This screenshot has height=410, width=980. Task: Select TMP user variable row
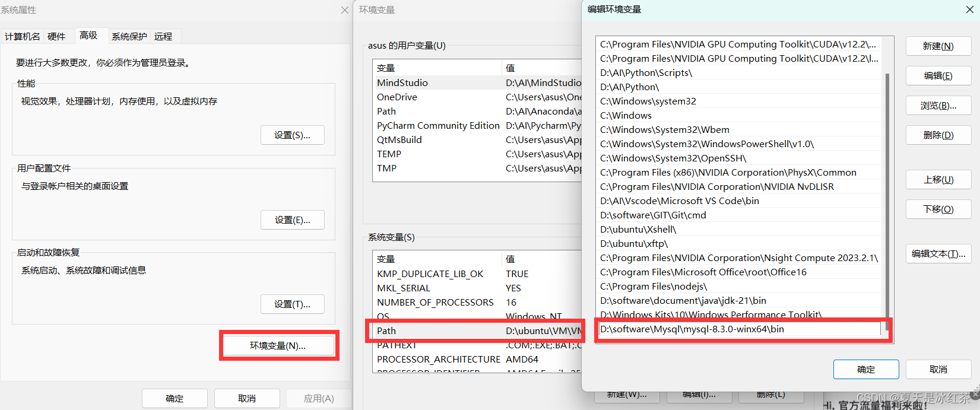pos(478,168)
